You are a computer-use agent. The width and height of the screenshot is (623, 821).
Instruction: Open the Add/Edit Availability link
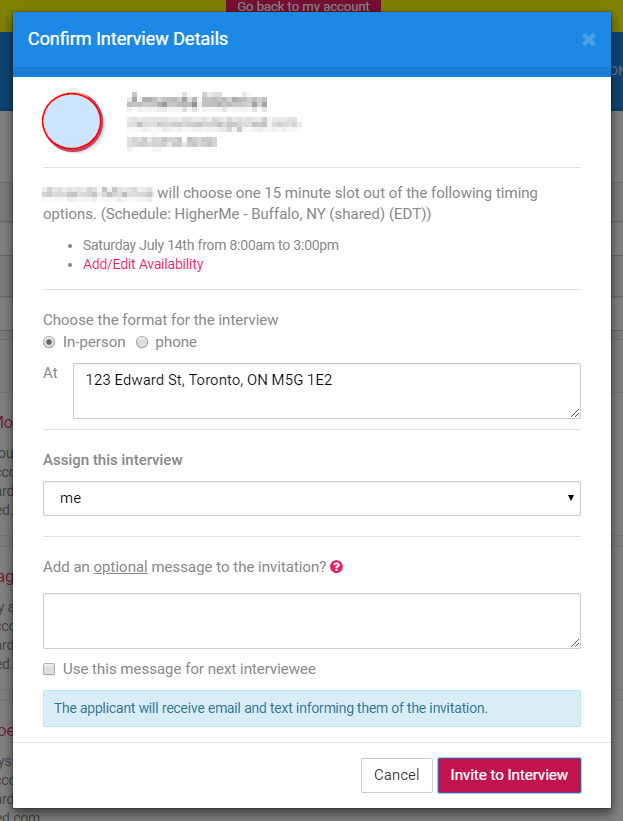pyautogui.click(x=143, y=264)
